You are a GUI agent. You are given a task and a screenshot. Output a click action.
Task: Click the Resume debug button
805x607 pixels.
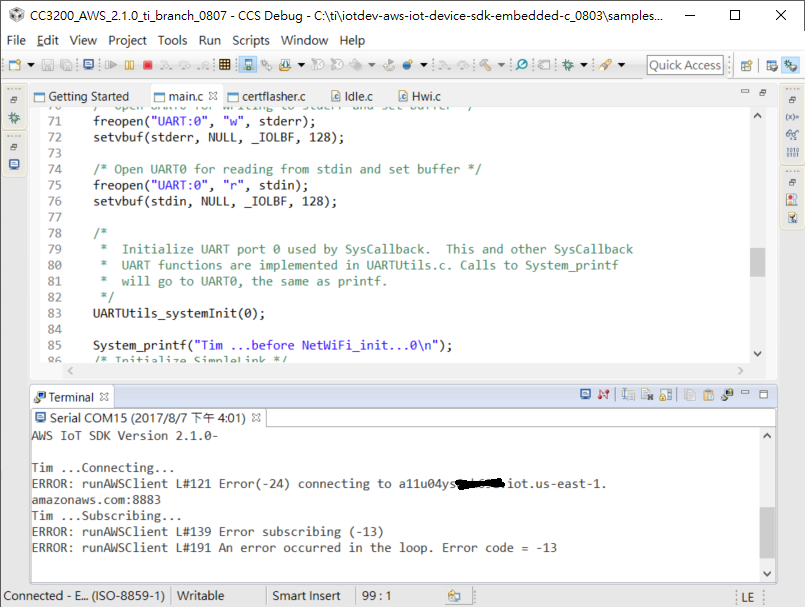pos(110,65)
